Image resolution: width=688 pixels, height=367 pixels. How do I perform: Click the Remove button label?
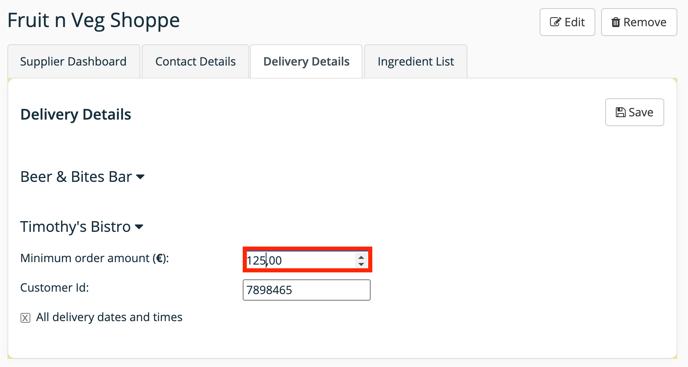pos(645,22)
